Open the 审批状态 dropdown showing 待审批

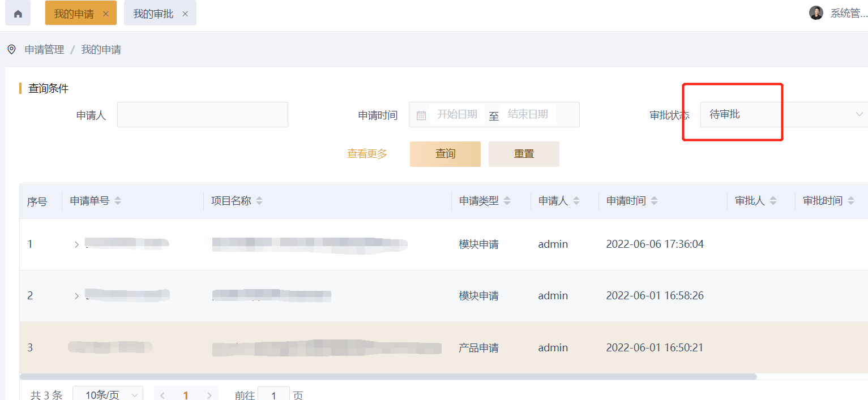[x=784, y=115]
